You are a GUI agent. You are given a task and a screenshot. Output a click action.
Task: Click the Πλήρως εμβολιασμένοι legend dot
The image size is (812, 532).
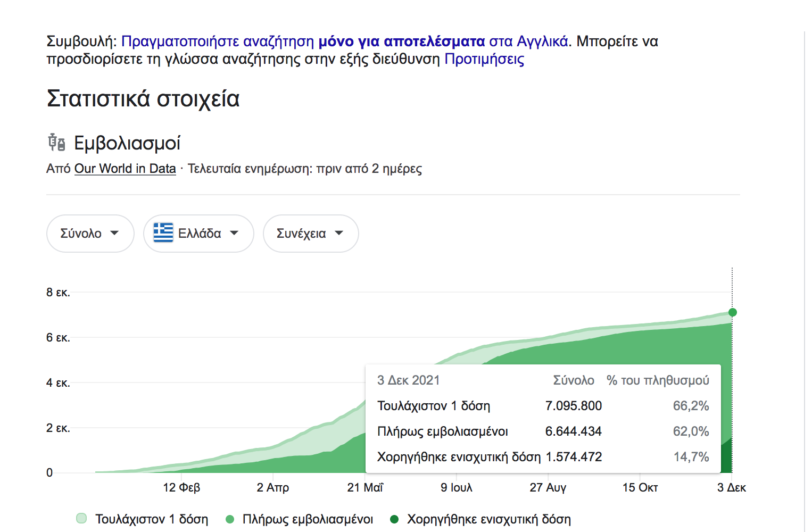[x=230, y=519]
